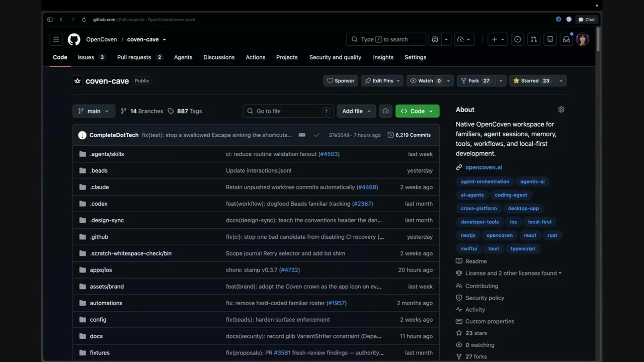Open the main branch selector dropdown
644x362 pixels.
(x=94, y=111)
